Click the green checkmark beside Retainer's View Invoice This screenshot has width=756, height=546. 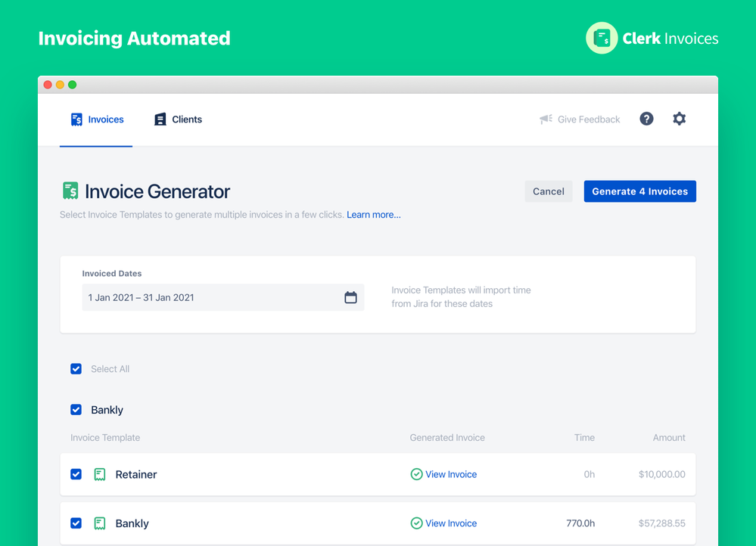[417, 473]
